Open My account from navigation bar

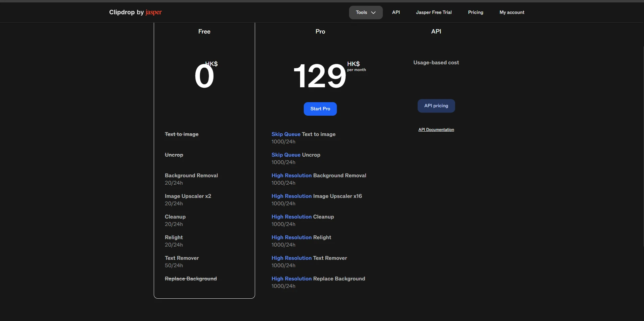(512, 13)
